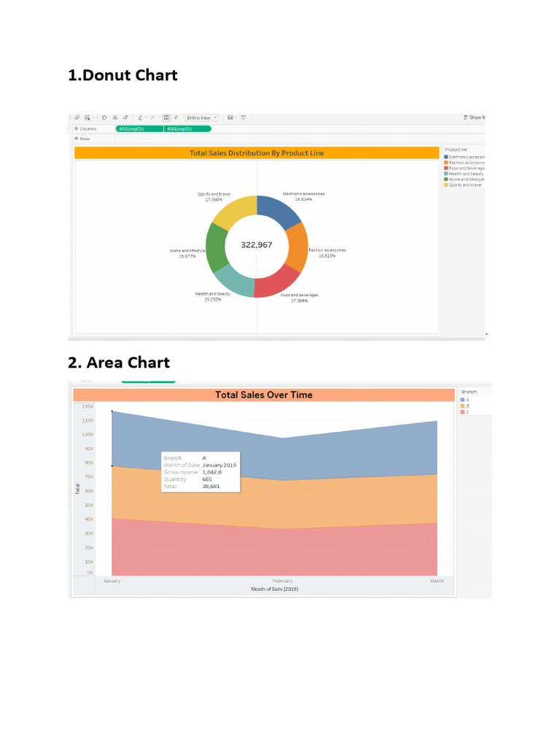Click the Show Me button

point(474,117)
